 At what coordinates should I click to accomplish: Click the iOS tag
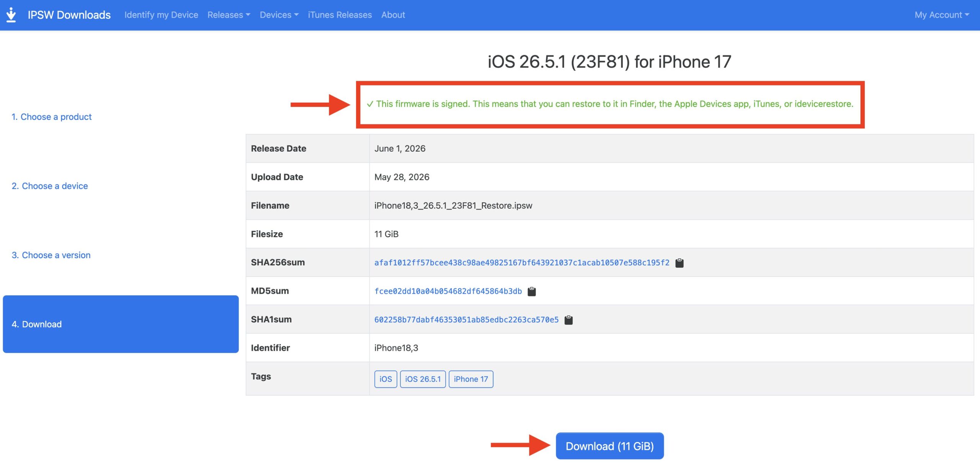click(385, 379)
